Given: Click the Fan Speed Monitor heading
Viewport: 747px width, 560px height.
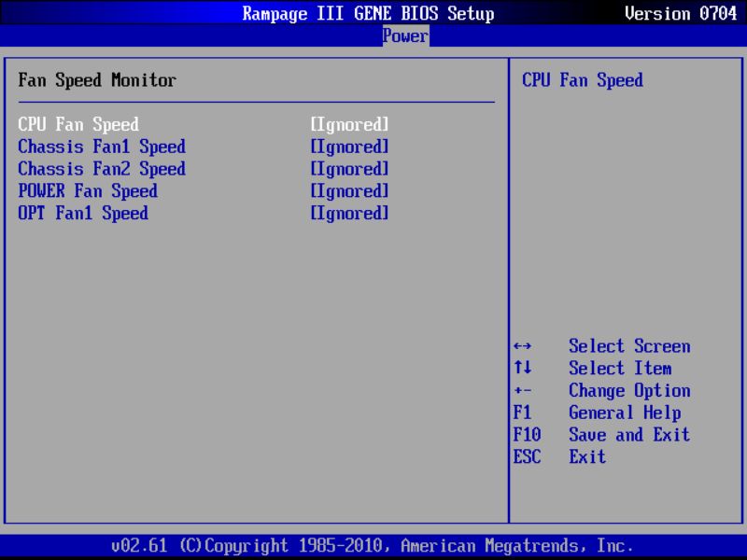Looking at the screenshot, I should (97, 80).
